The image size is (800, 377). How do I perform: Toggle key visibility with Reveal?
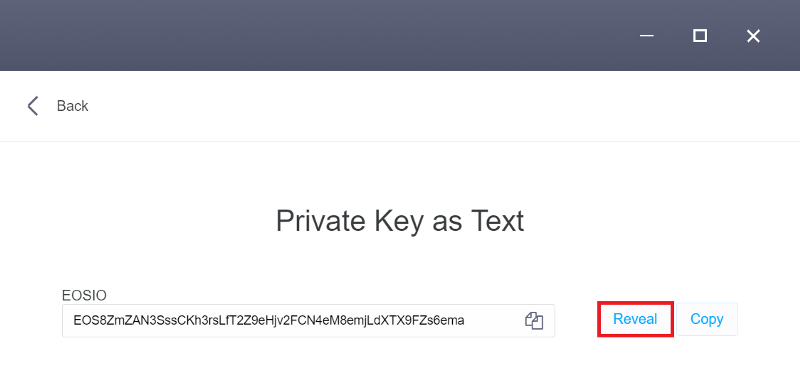point(635,319)
